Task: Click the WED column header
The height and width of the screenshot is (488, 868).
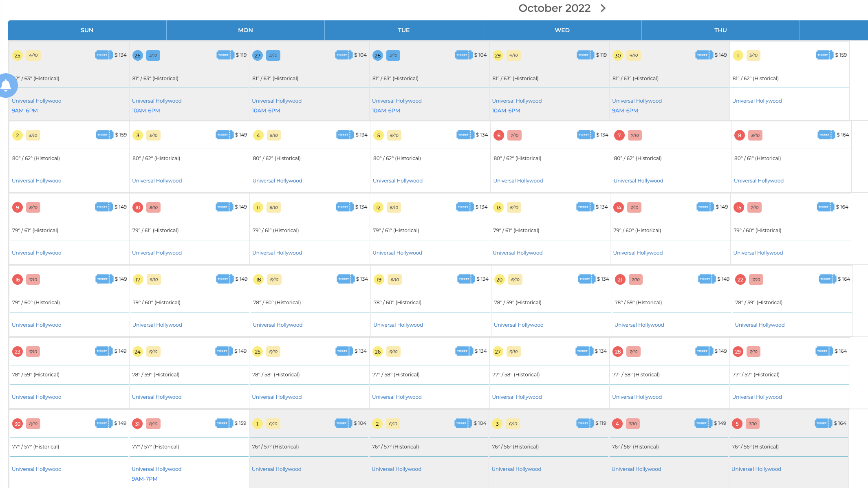Action: click(562, 30)
